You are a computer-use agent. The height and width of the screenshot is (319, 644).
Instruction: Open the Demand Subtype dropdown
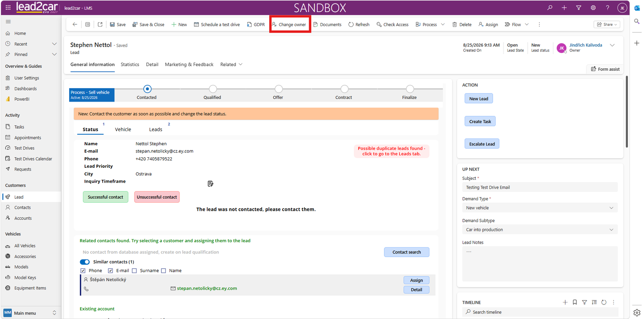pyautogui.click(x=540, y=230)
